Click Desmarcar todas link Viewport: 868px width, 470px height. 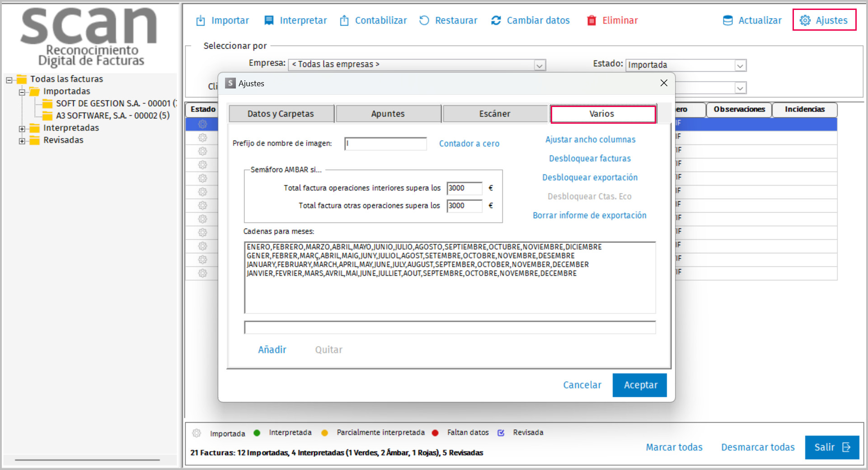tap(758, 447)
